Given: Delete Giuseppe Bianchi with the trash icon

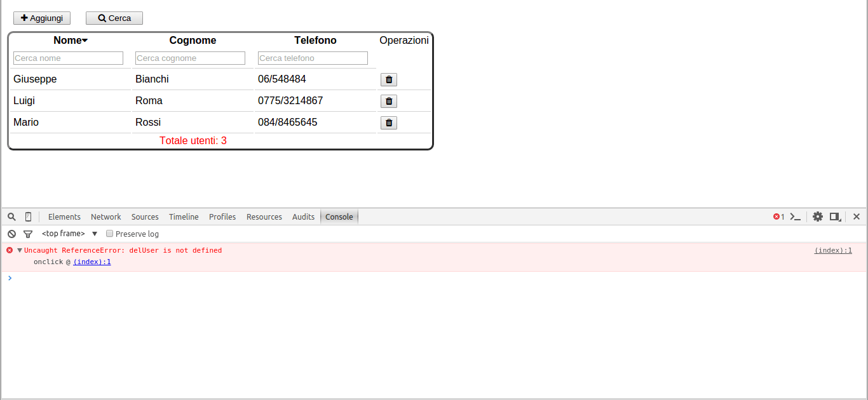Looking at the screenshot, I should (x=388, y=79).
